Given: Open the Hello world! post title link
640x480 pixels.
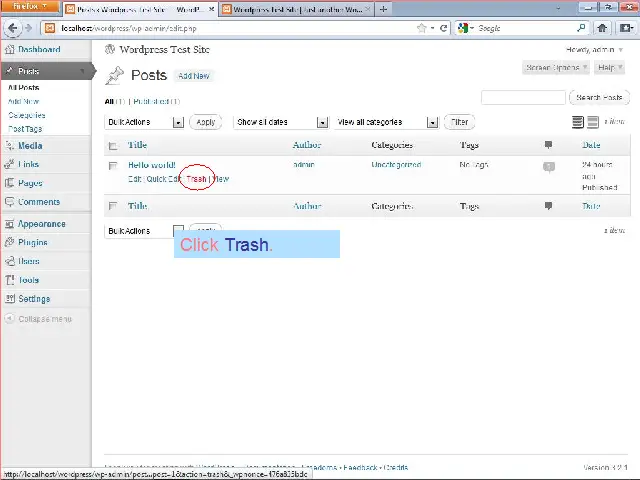Looking at the screenshot, I should (152, 165).
